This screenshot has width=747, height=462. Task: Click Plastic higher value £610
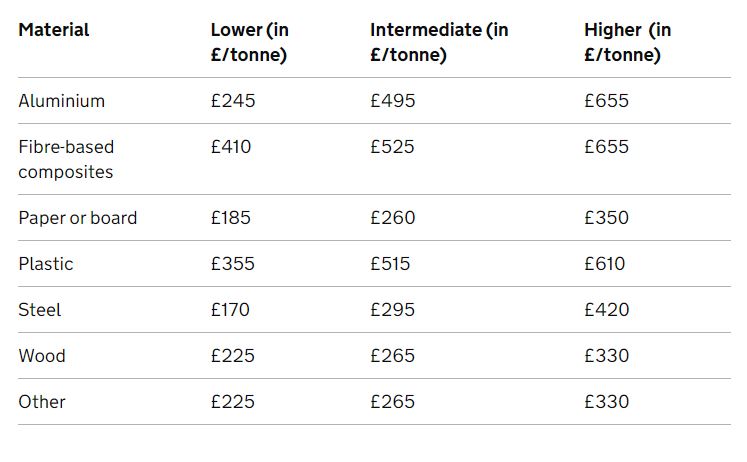point(605,264)
